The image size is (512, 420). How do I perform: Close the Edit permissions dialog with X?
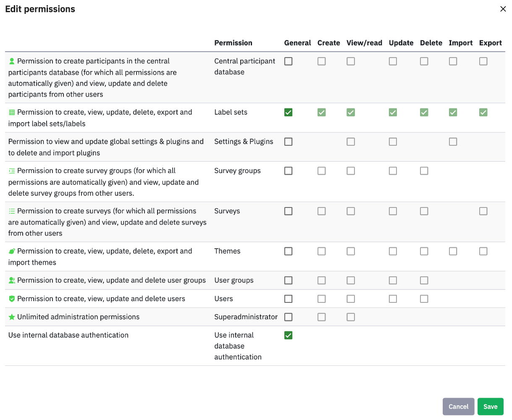(503, 9)
